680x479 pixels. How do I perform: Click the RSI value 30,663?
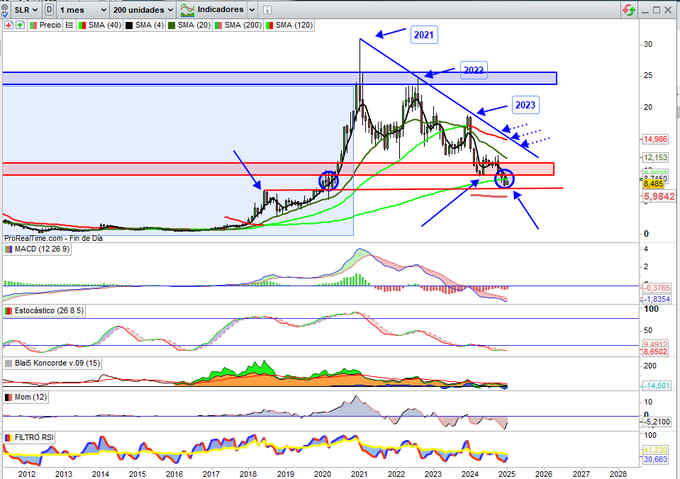(655, 459)
